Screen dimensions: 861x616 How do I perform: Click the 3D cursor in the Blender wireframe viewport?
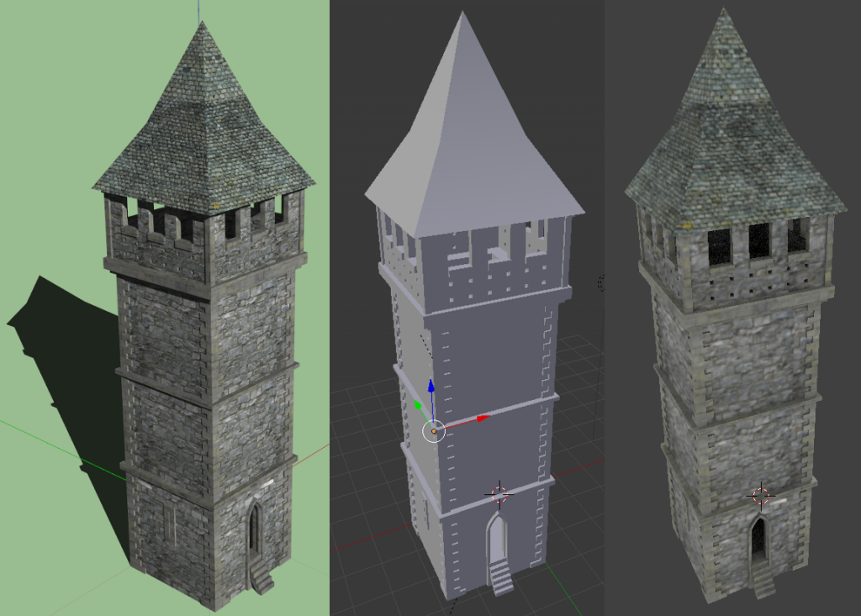pyautogui.click(x=499, y=495)
